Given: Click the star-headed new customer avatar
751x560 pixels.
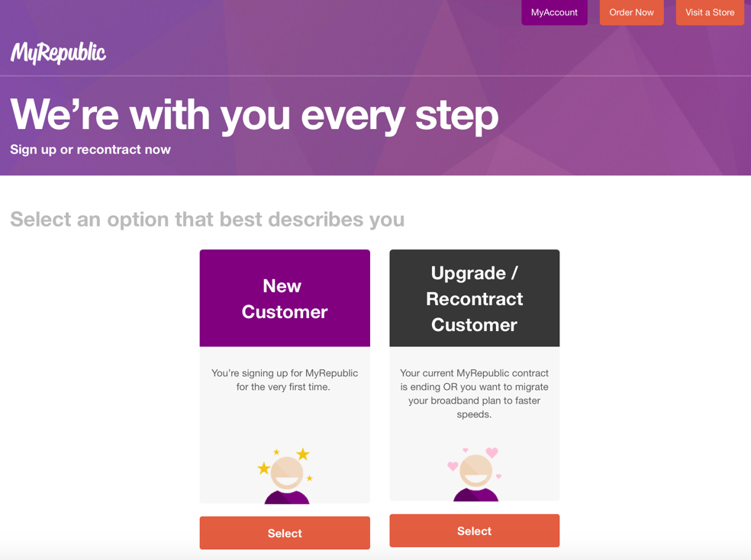Looking at the screenshot, I should point(286,476).
